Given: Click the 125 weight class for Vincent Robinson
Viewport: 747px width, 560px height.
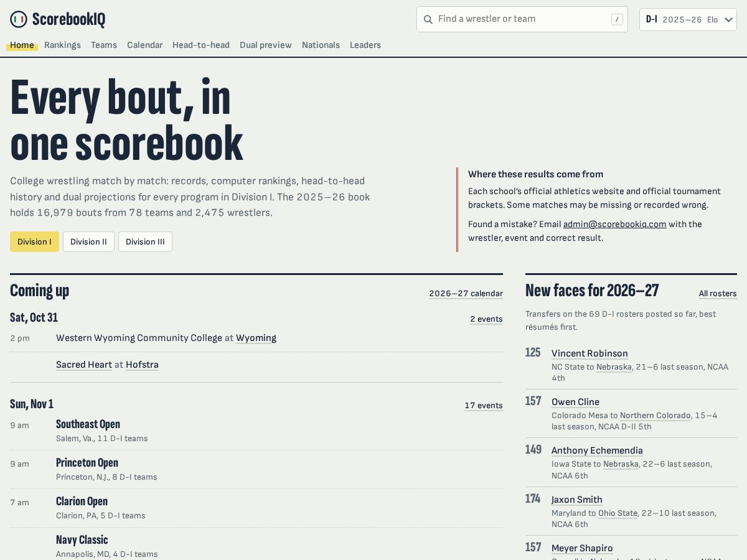Looking at the screenshot, I should coord(533,353).
